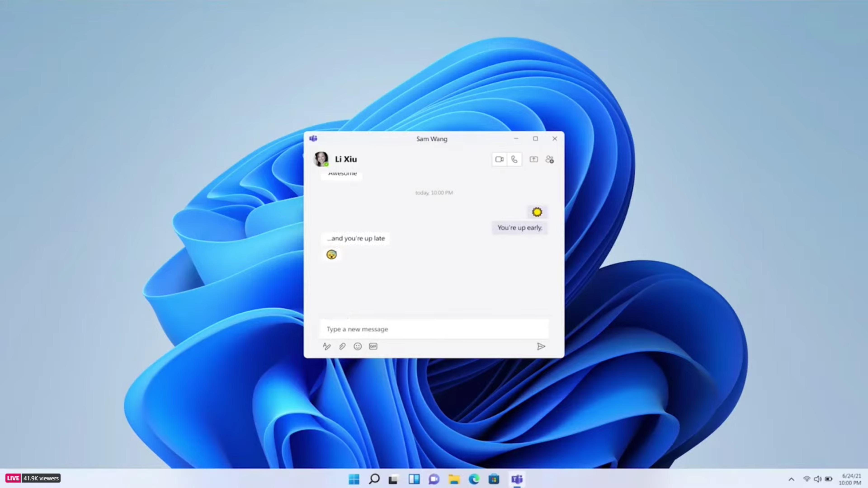Screen dimensions: 868x488
Task: Open the emoji picker
Action: point(358,346)
